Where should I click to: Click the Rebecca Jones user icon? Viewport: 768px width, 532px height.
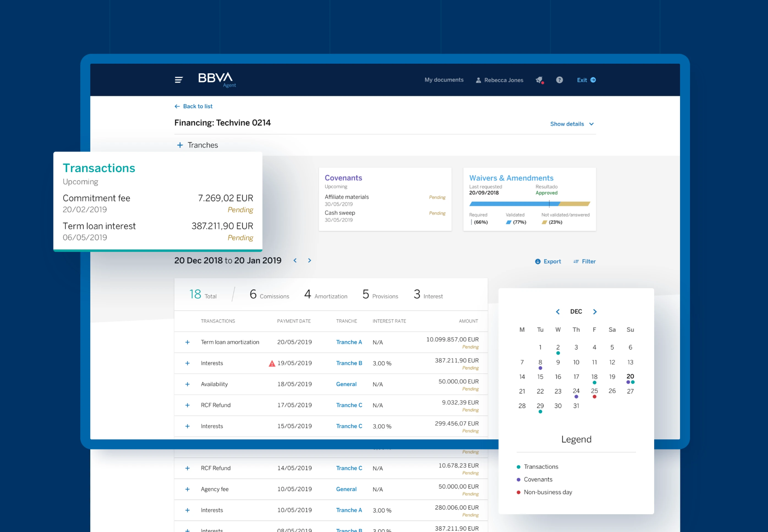(x=478, y=80)
